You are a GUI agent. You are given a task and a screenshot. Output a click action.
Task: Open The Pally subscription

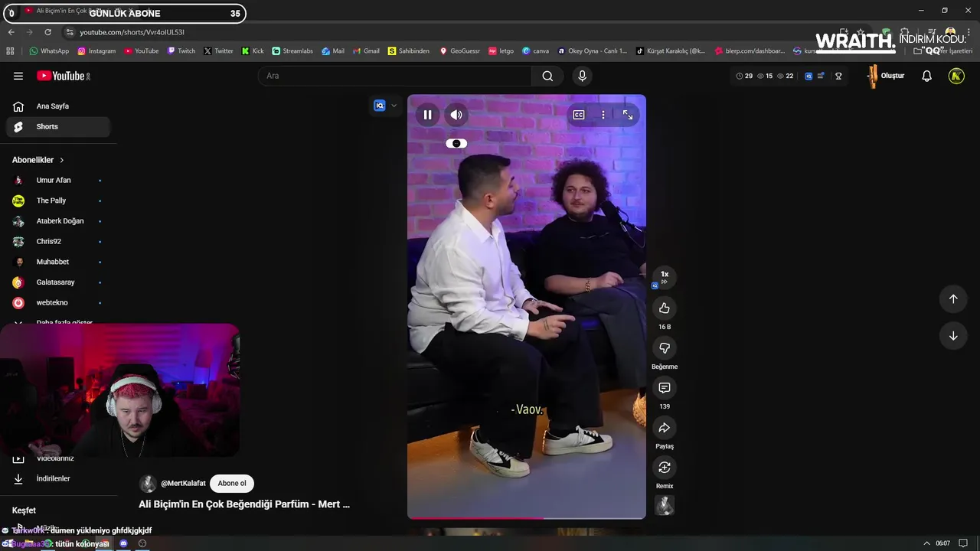point(58,201)
